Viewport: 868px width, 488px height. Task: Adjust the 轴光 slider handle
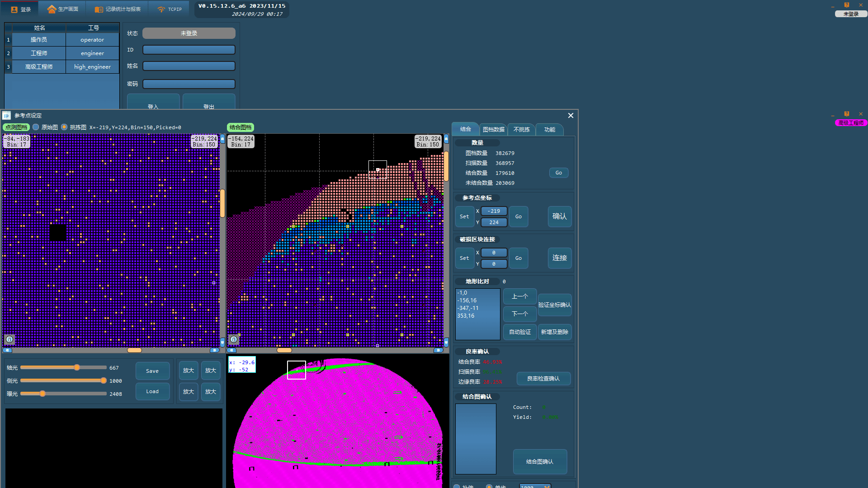tap(77, 368)
